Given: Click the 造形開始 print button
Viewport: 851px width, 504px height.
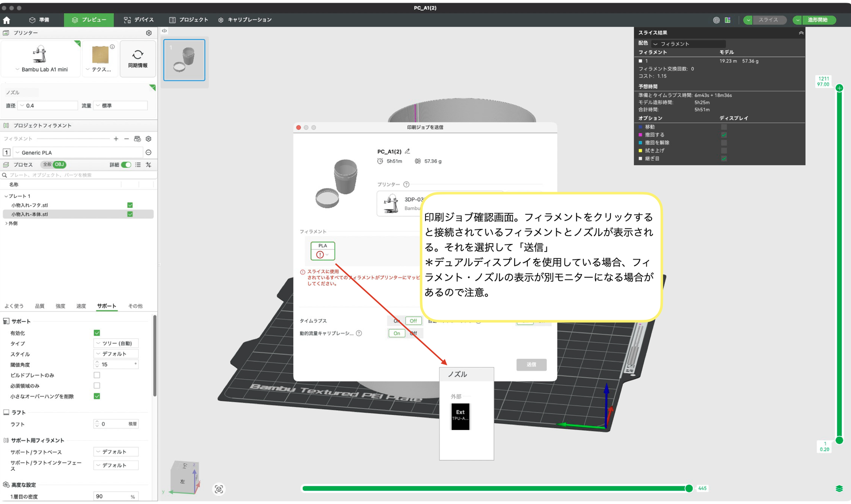Looking at the screenshot, I should tap(817, 20).
